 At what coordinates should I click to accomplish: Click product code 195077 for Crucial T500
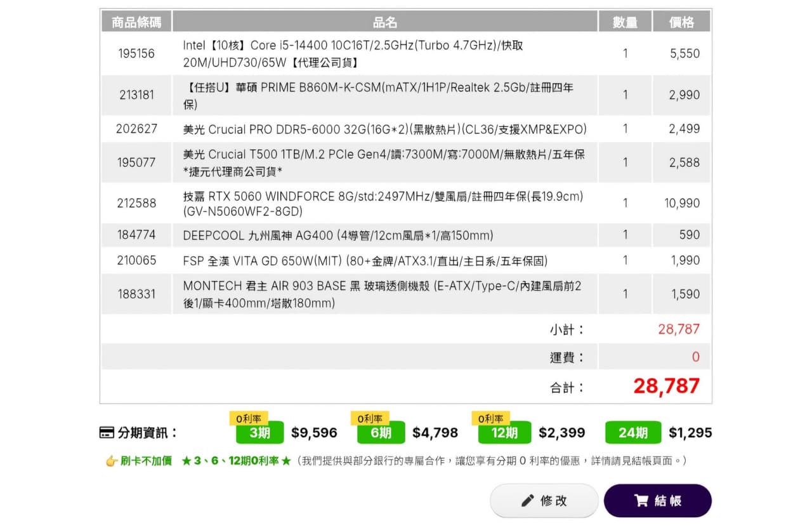pos(136,162)
